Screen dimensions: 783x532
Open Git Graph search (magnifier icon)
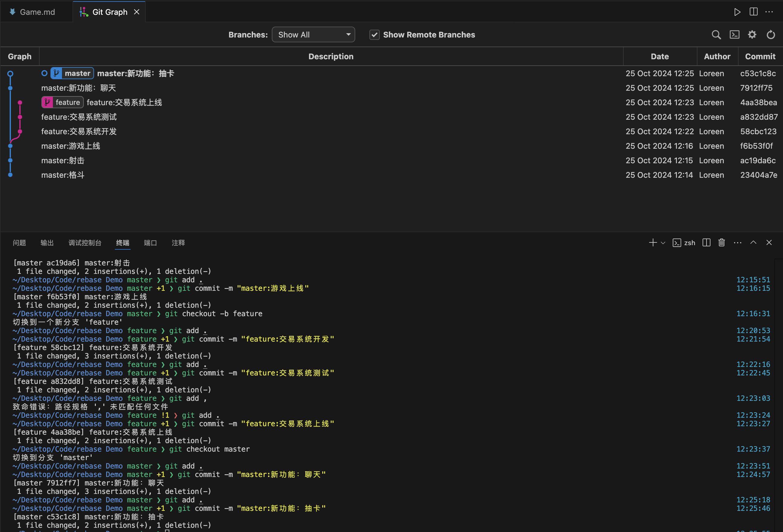tap(716, 35)
